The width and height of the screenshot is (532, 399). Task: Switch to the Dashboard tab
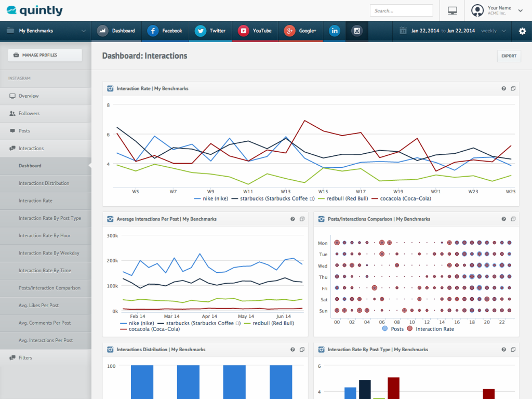click(x=116, y=31)
